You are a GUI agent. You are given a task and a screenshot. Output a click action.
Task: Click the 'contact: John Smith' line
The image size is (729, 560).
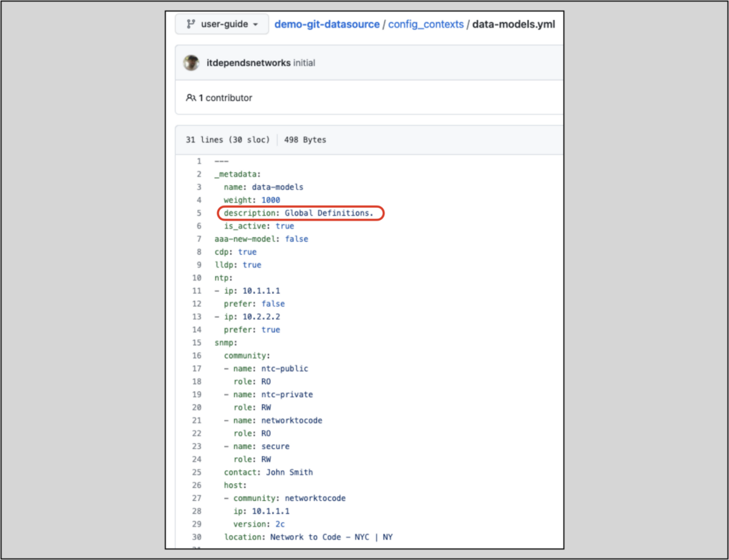268,472
